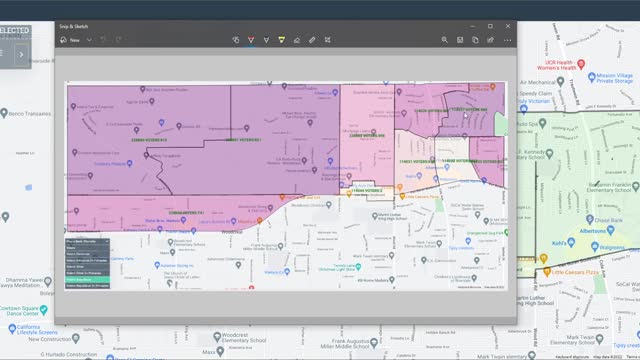This screenshot has width=640, height=360.
Task: Activate the Image Crop tool
Action: tap(327, 40)
